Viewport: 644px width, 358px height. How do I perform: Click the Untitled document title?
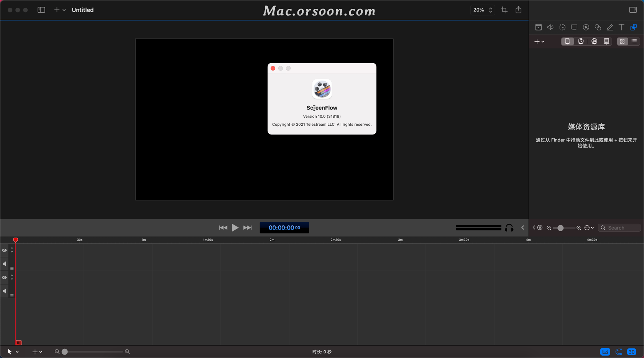[82, 10]
